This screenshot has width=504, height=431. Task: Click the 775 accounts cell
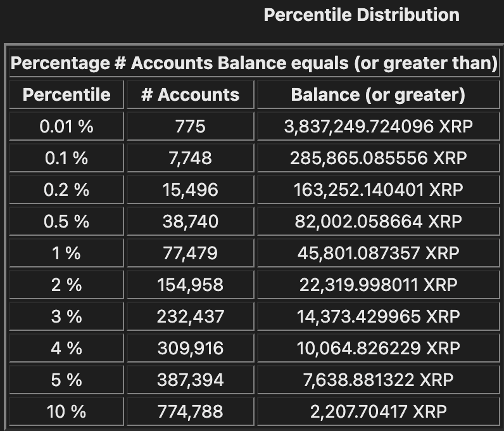tap(191, 127)
